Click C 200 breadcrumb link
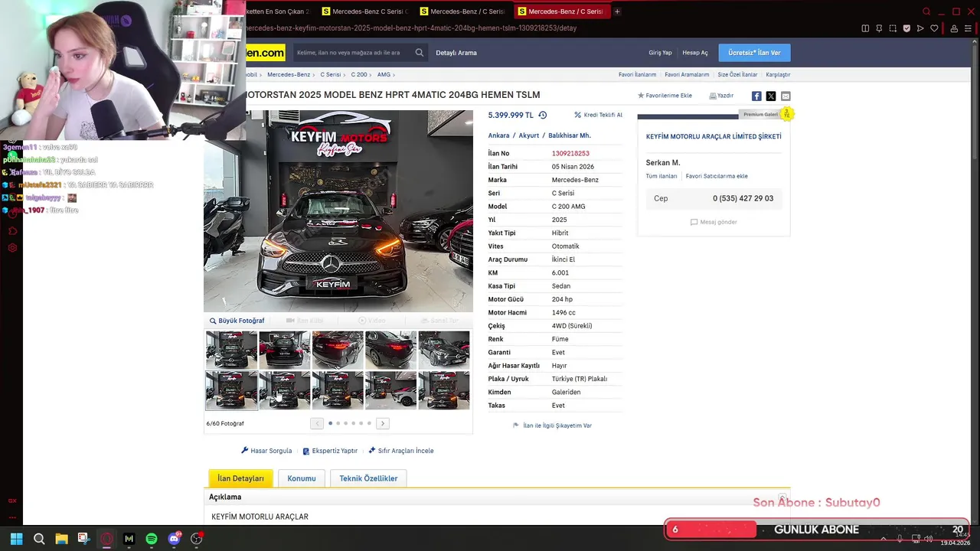The width and height of the screenshot is (980, 551). [359, 74]
